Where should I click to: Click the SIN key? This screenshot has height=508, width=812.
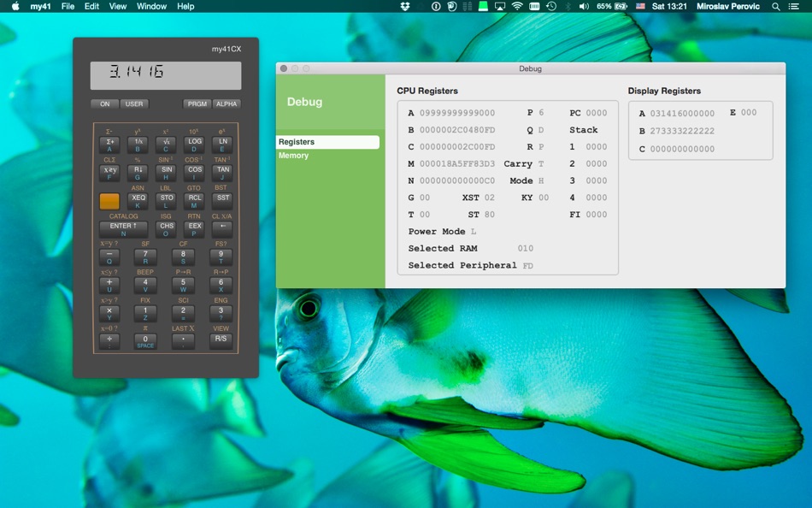click(166, 173)
